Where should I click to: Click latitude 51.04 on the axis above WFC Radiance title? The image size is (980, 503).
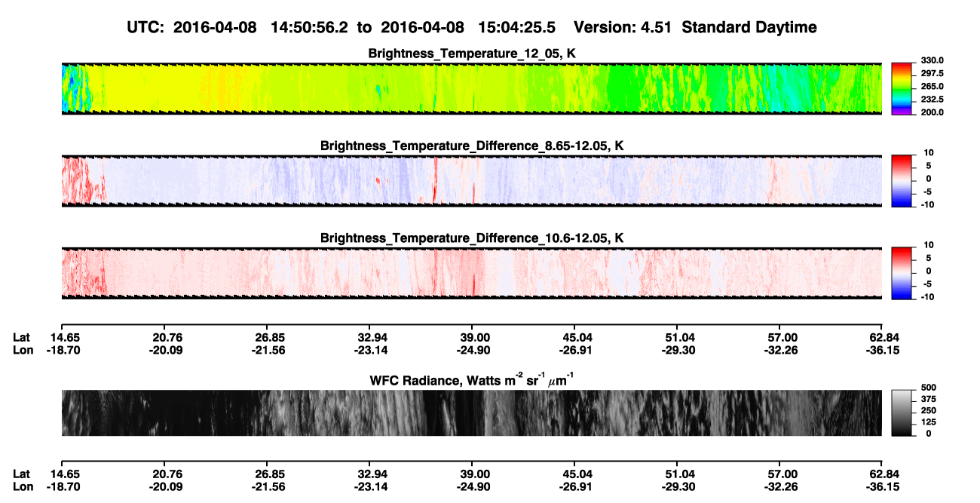679,338
